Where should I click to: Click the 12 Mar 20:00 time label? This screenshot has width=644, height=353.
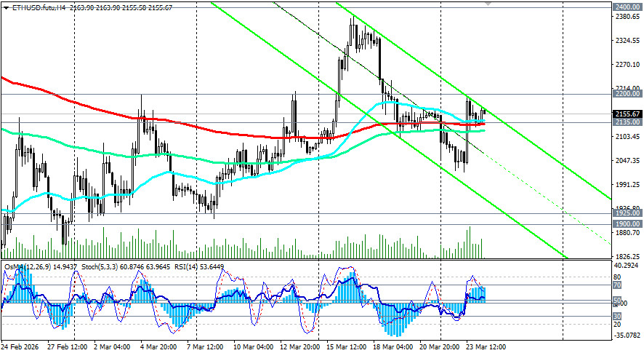pyautogui.click(x=299, y=347)
